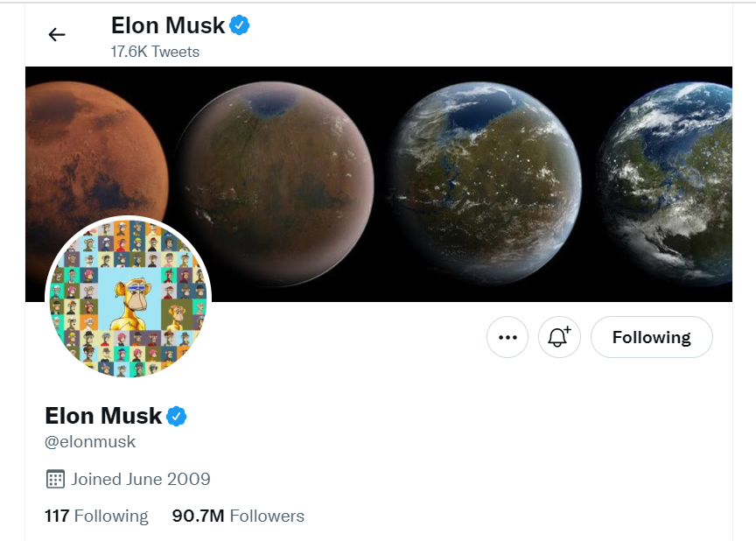Viewport: 756px width, 541px height.
Task: Click the calendar icon beside join date
Action: click(55, 479)
